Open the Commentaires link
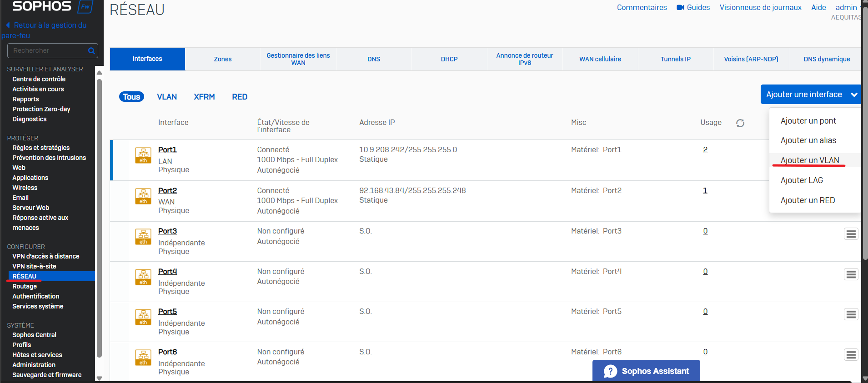Viewport: 868px width, 383px height. [642, 7]
